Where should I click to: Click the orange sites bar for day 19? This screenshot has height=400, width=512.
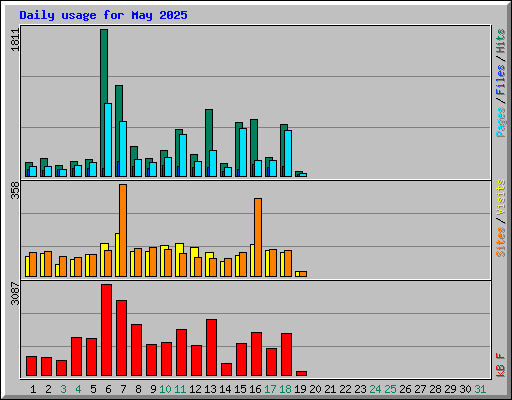pyautogui.click(x=303, y=274)
